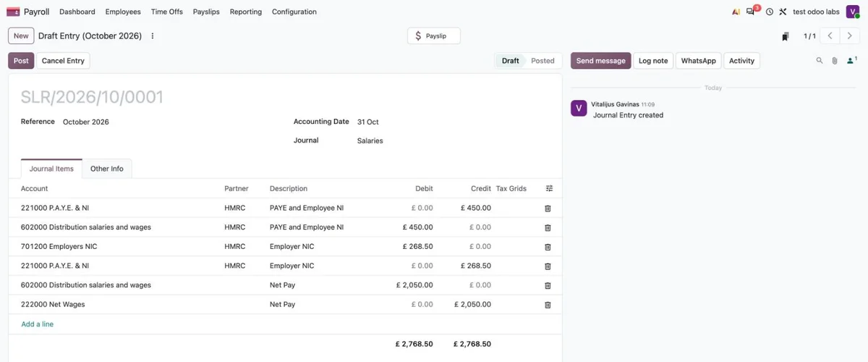
Task: Open the Time Offs menu
Action: tap(167, 12)
